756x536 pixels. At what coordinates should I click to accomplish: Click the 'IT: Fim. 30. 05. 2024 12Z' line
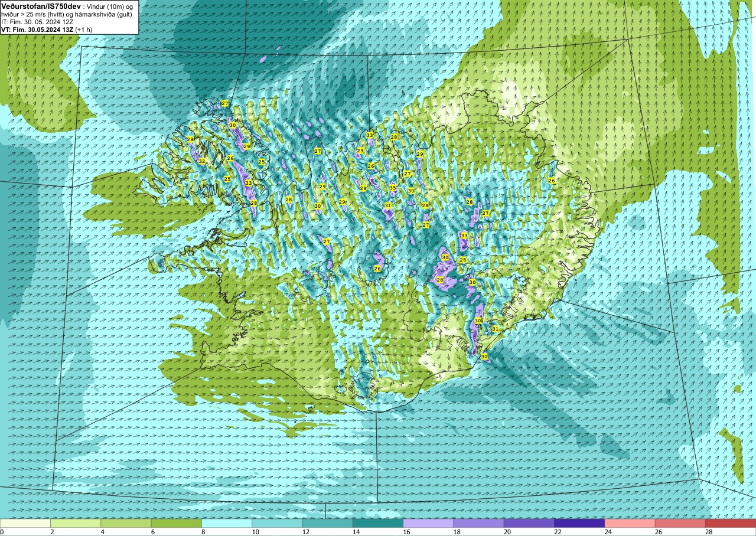pos(37,21)
